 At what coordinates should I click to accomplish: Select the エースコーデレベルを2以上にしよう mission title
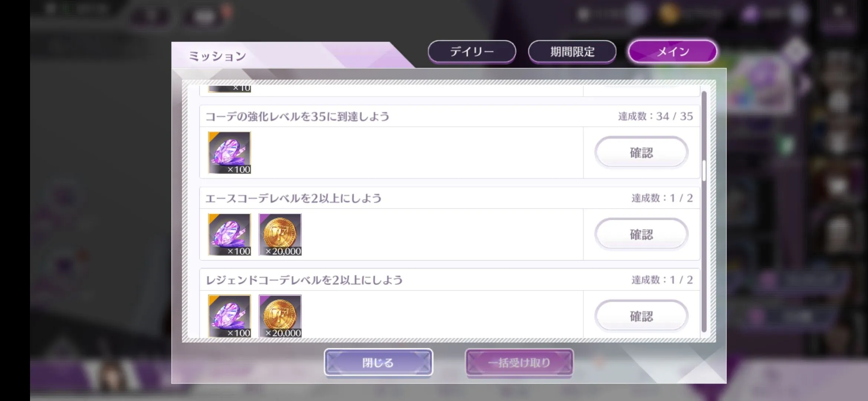point(293,198)
